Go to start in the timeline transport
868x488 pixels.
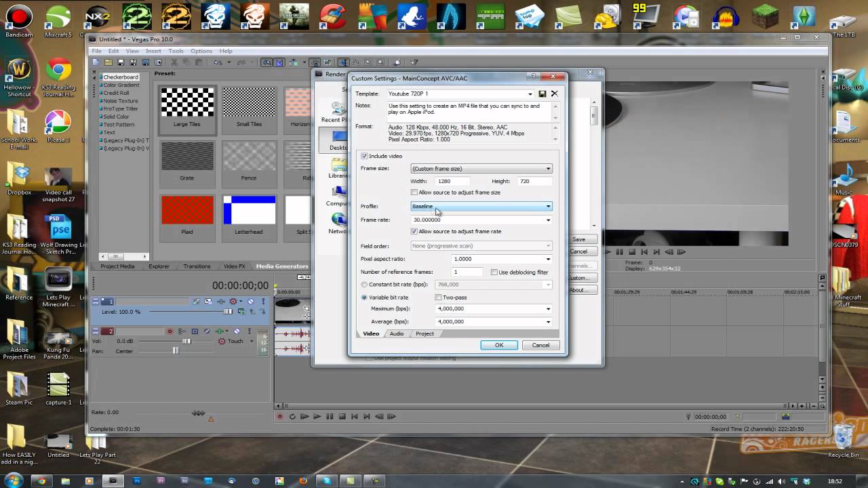pos(355,416)
